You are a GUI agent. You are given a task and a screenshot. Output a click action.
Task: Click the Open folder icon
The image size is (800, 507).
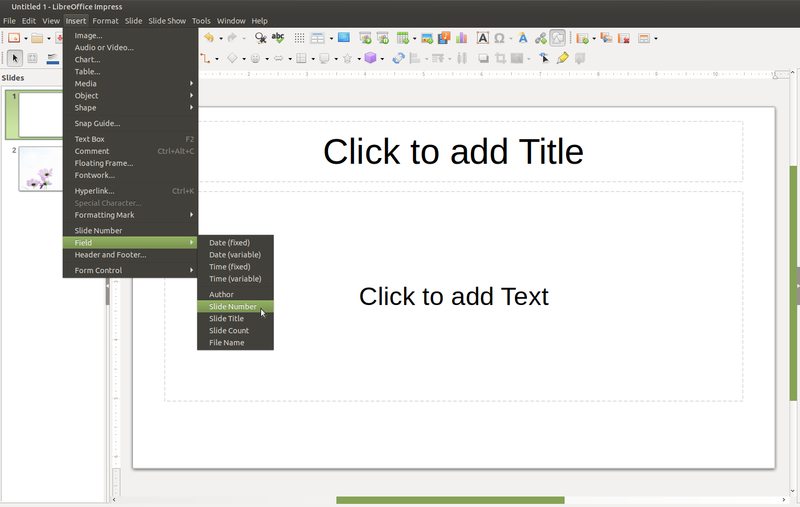tap(37, 38)
